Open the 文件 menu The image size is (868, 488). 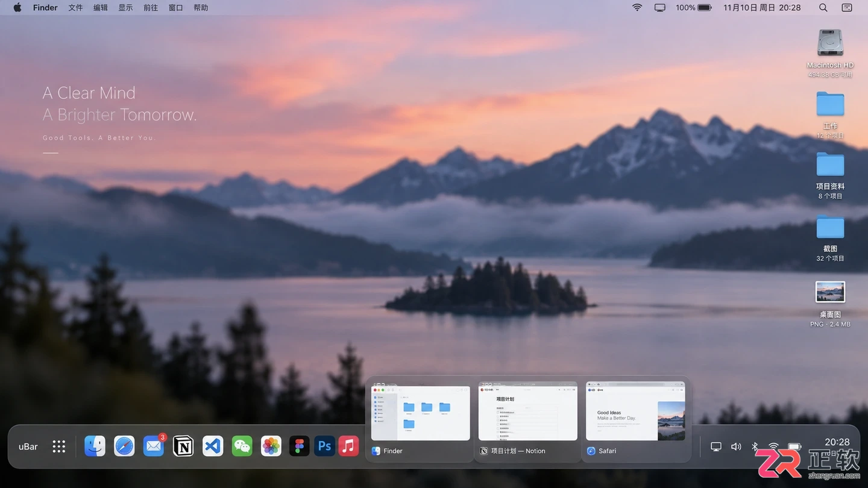75,8
